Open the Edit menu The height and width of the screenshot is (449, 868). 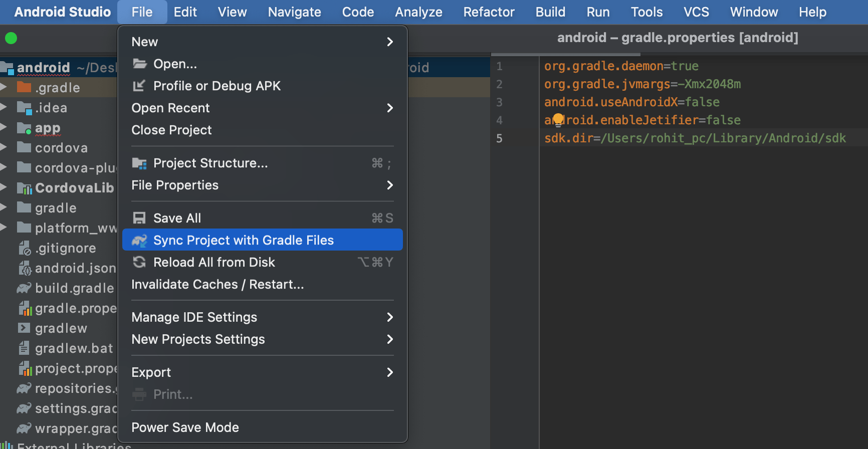pyautogui.click(x=185, y=12)
